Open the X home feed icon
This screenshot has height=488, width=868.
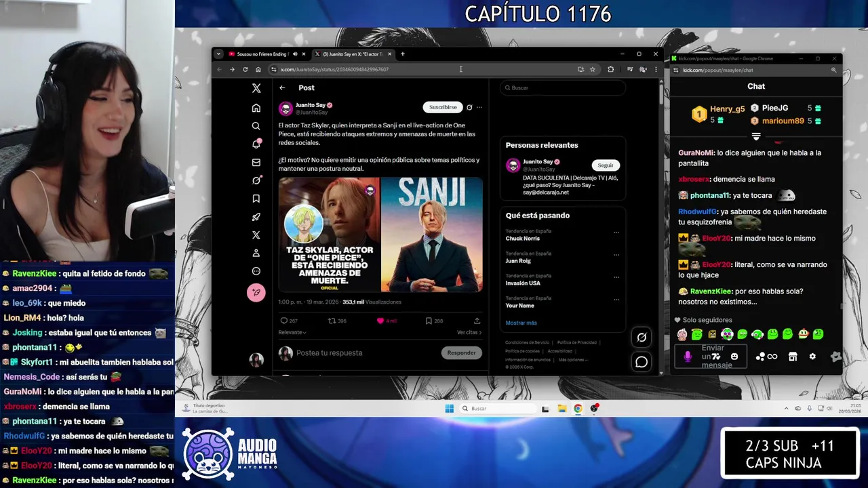tap(256, 108)
